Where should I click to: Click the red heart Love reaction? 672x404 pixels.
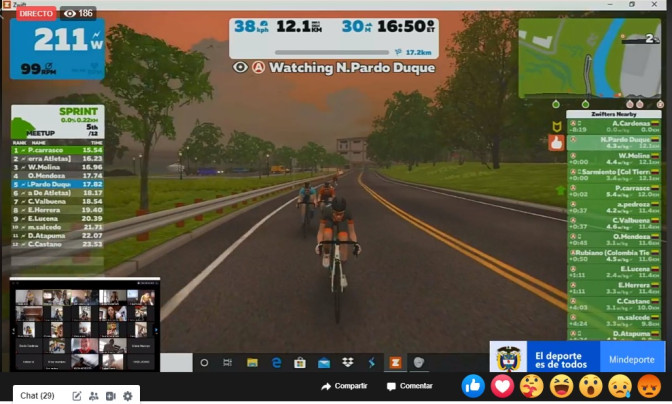pos(502,385)
